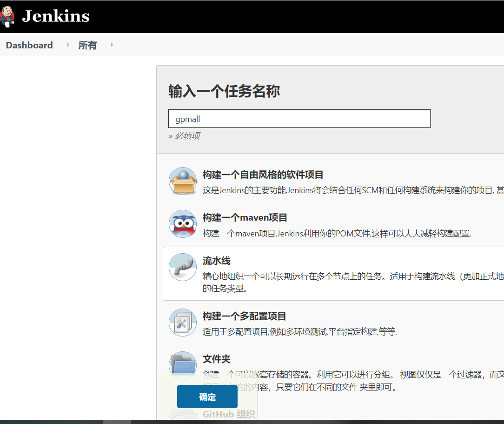Click the multi-configuration description 适用于多配置项目
Image resolution: width=504 pixels, height=424 pixels.
[300, 332]
